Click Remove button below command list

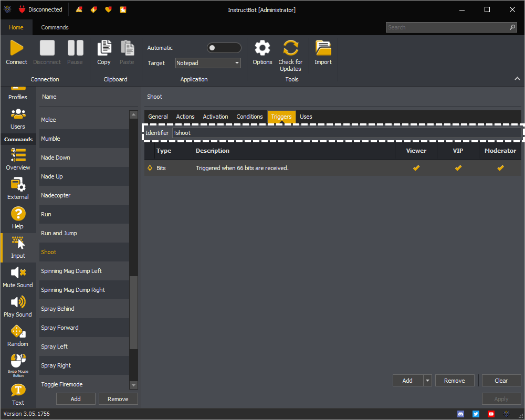pos(118,399)
